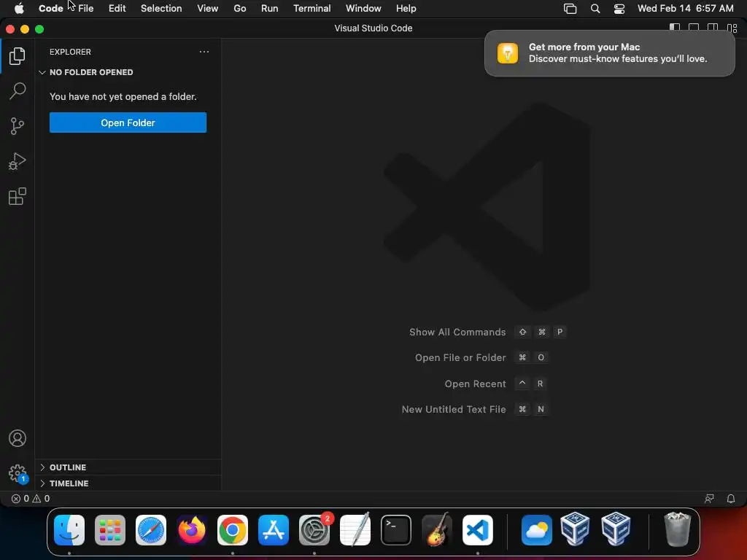Click the "You have not yet opened a folder." text
Screen dimensions: 747x560
pyautogui.click(x=123, y=97)
